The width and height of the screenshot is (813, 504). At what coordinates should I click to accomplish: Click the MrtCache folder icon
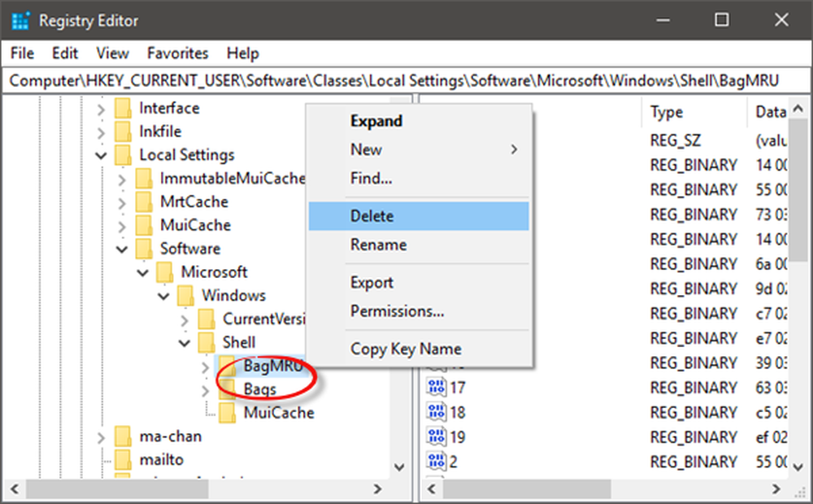[x=144, y=202]
